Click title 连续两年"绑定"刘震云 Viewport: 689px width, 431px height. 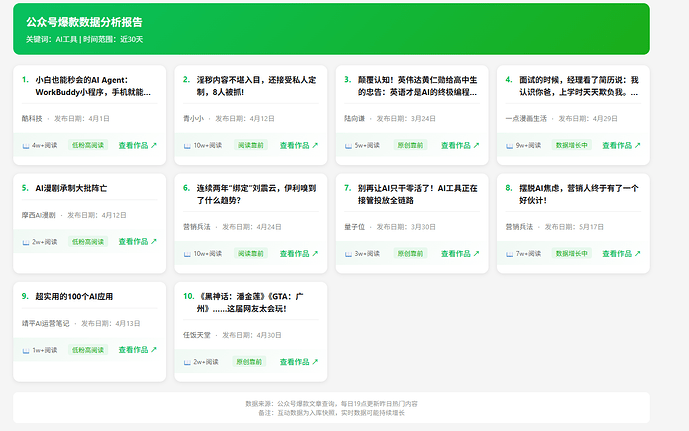pos(256,194)
